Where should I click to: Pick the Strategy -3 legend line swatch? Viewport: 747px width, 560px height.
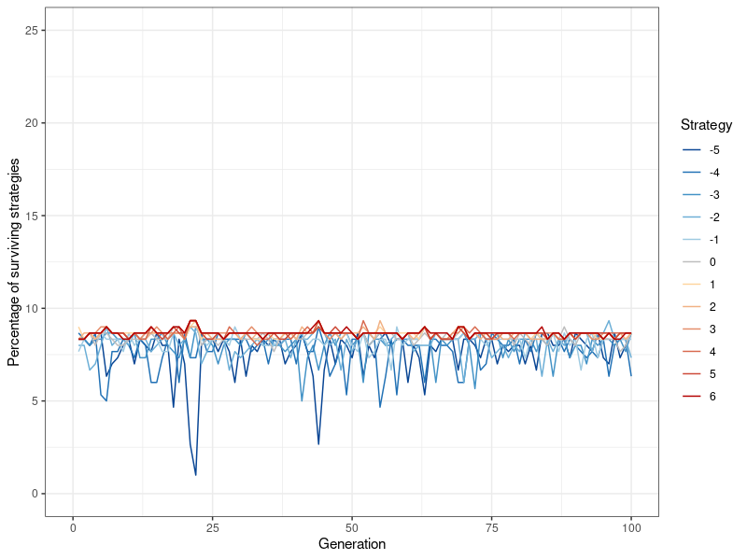[x=692, y=195]
